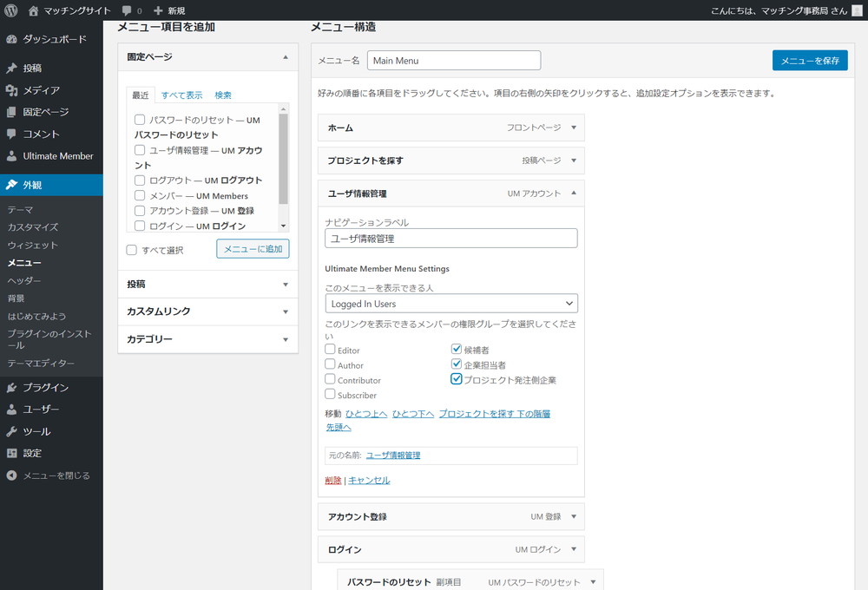This screenshot has height=590, width=868.
Task: Open the site home icon マッチングサイト
Action: [33, 10]
